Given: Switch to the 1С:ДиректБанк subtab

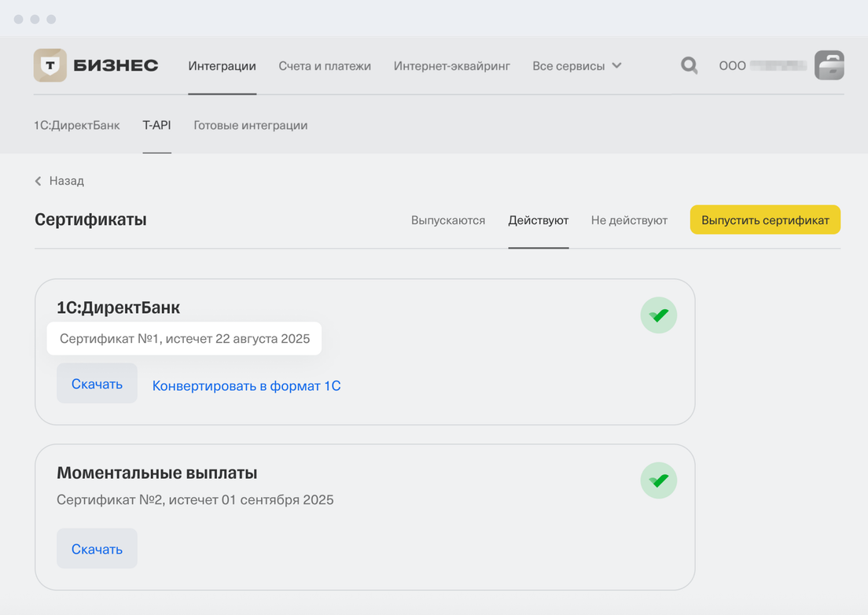Looking at the screenshot, I should point(77,125).
